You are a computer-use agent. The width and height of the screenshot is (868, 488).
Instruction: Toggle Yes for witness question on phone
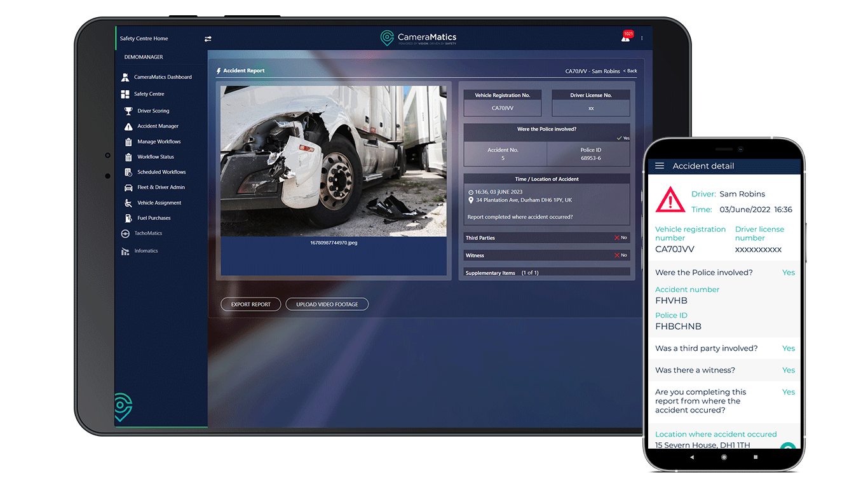point(789,370)
